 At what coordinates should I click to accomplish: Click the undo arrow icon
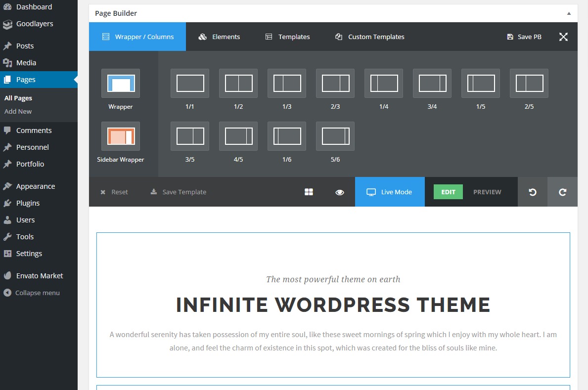pos(533,192)
